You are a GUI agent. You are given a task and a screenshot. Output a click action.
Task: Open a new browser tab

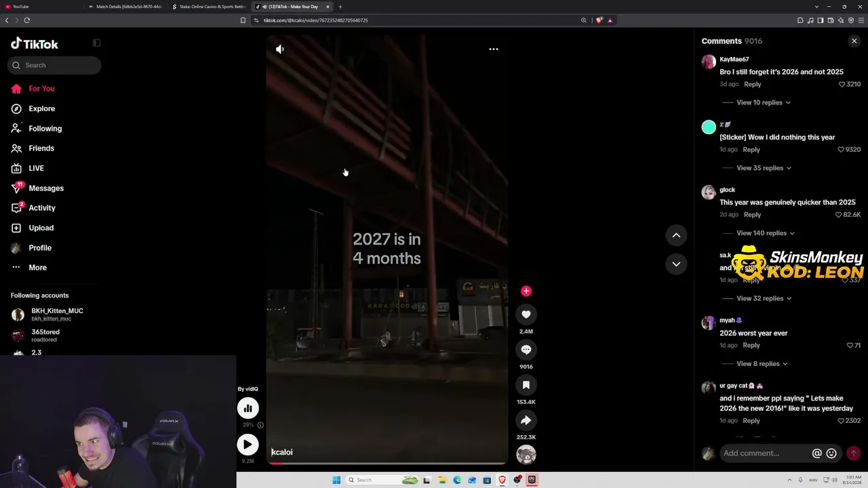[x=340, y=7]
